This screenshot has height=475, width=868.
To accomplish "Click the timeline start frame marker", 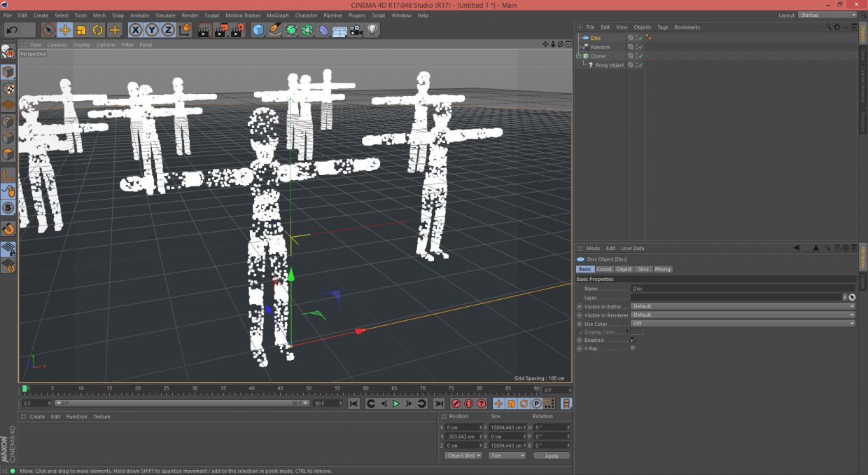I will point(25,389).
